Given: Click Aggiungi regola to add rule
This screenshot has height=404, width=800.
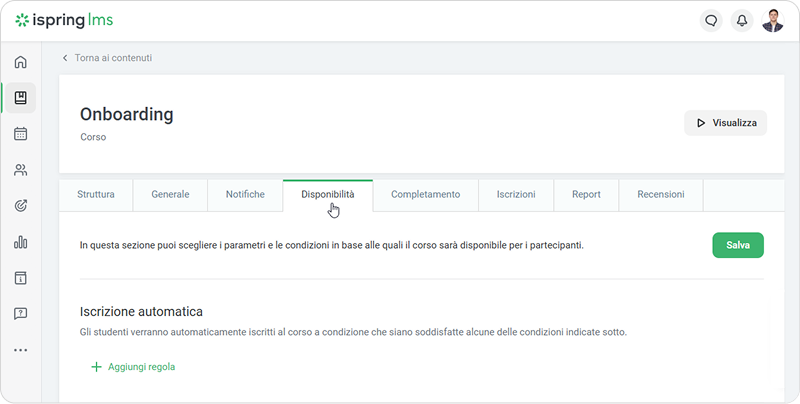Looking at the screenshot, I should click(x=133, y=367).
